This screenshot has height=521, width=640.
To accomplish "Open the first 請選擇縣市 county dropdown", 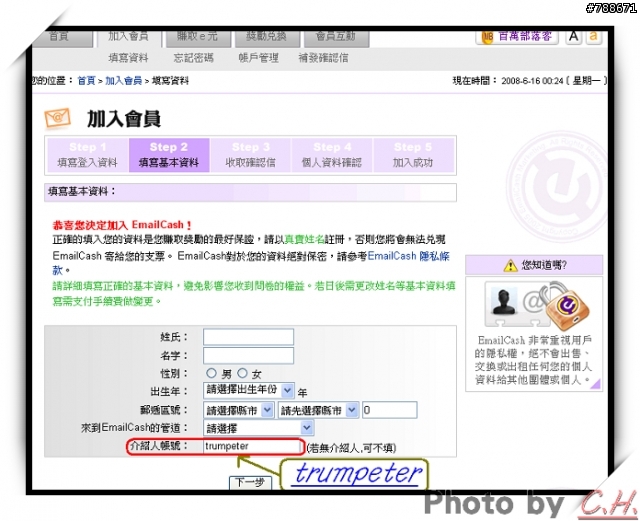I will point(238,410).
